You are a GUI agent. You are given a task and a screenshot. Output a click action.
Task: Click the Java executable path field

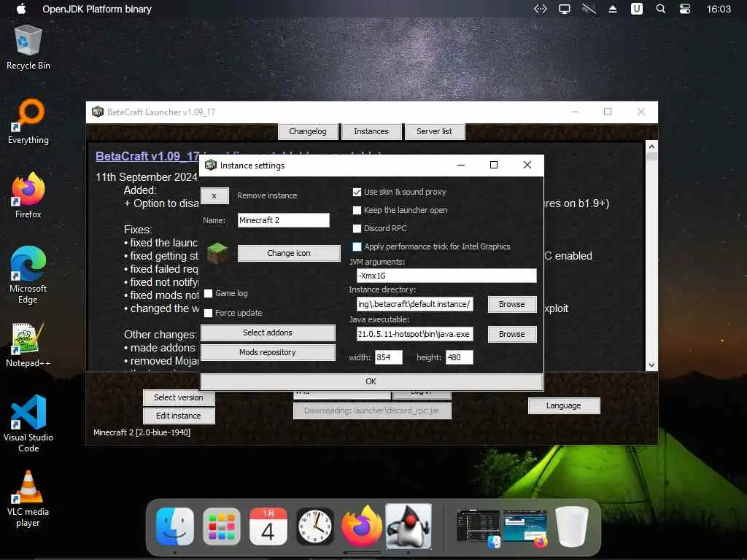(415, 334)
